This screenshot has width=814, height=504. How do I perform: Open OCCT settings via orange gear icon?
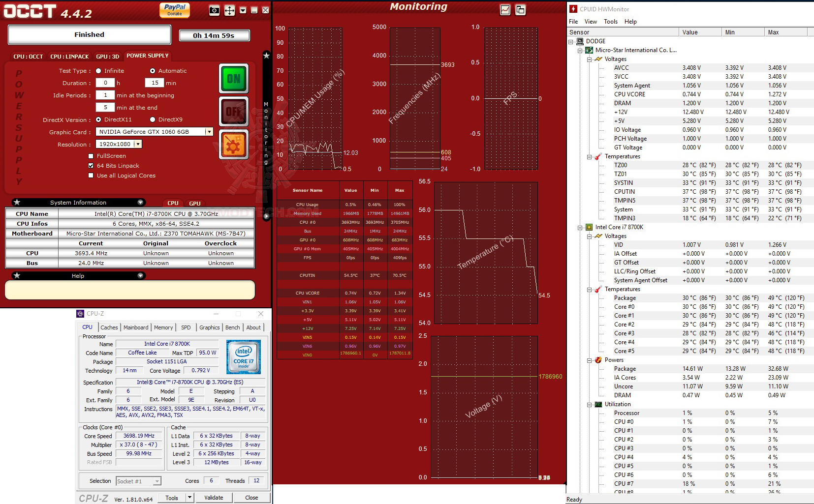click(x=234, y=145)
